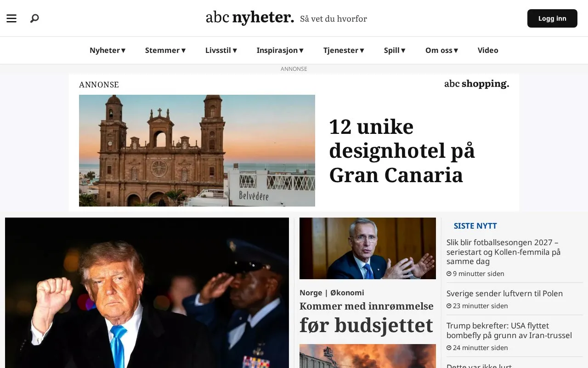Click the Norge | Økonomi category label
Image resolution: width=588 pixels, height=368 pixels.
[332, 293]
